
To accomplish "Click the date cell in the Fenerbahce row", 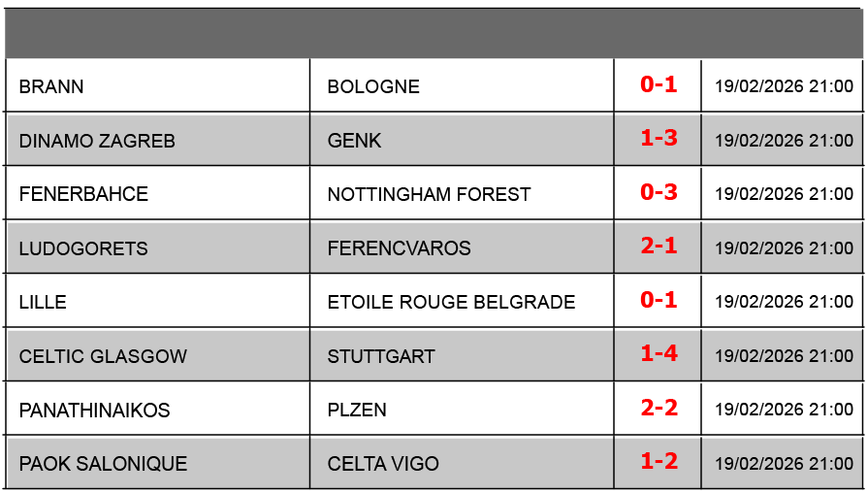I will [784, 194].
